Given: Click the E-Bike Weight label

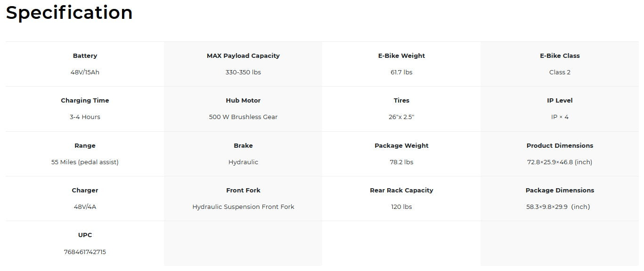Looking at the screenshot, I should pyautogui.click(x=401, y=56).
